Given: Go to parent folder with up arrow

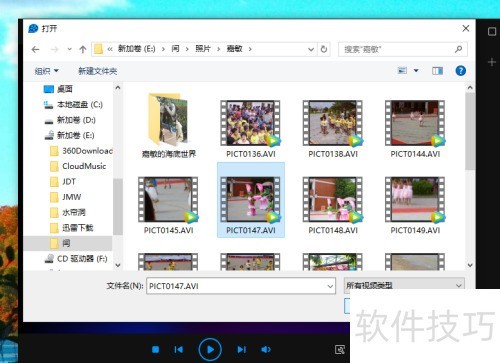Looking at the screenshot, I should pos(83,50).
